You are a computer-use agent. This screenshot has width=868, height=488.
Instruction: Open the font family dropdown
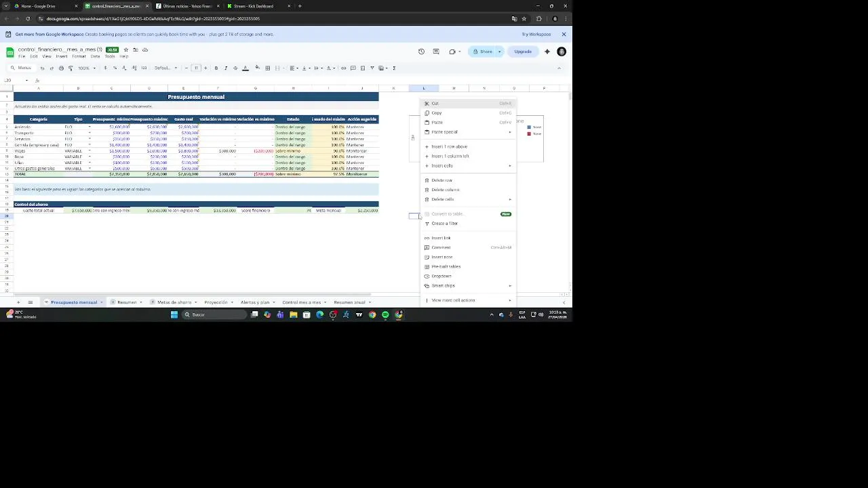pos(165,68)
